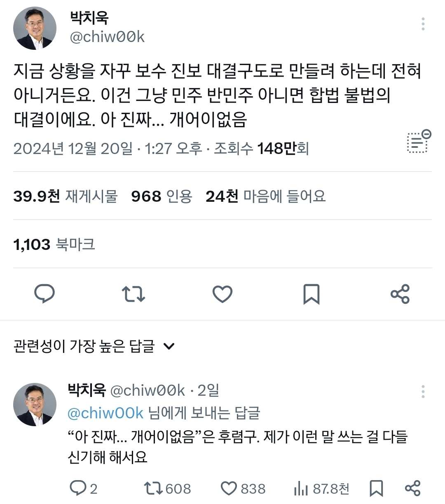Show the 24천 마음에 들어요 likes list

[x=266, y=196]
